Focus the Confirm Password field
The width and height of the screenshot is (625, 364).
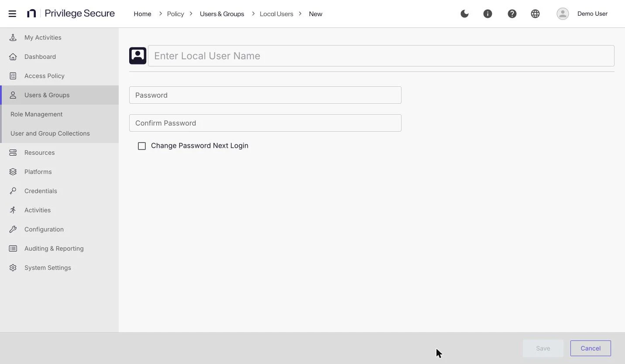(265, 123)
